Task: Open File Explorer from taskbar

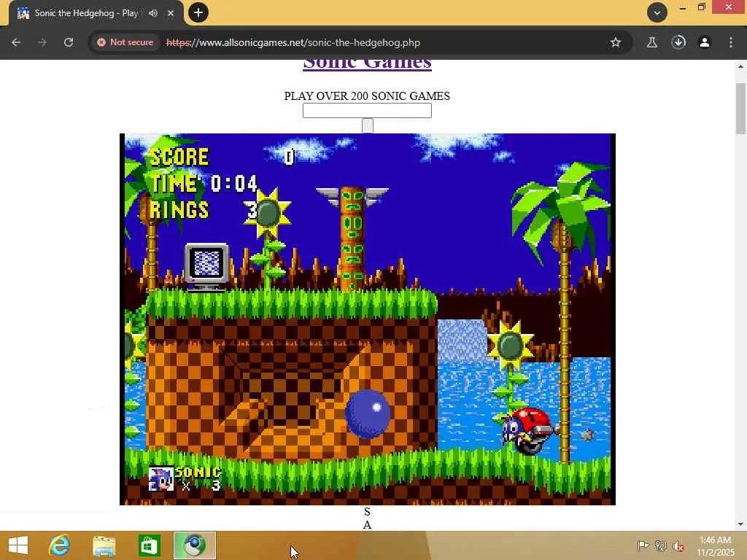Action: click(x=104, y=545)
